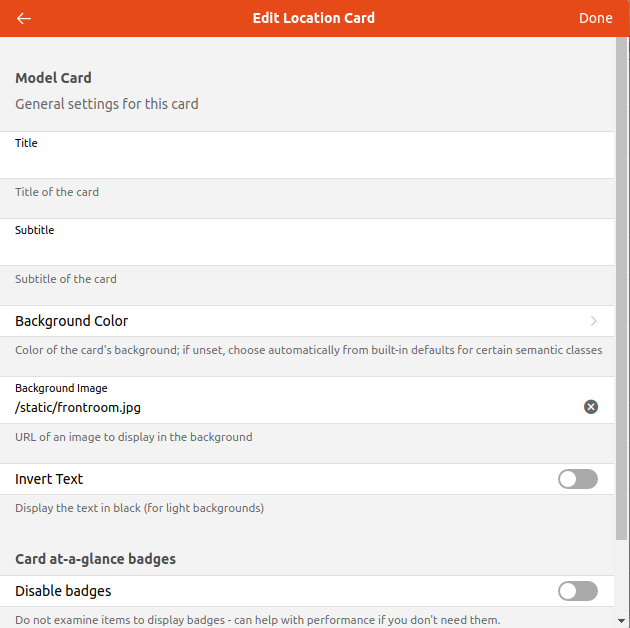Toggle the Invert Text switch
The image size is (630, 628).
click(577, 480)
